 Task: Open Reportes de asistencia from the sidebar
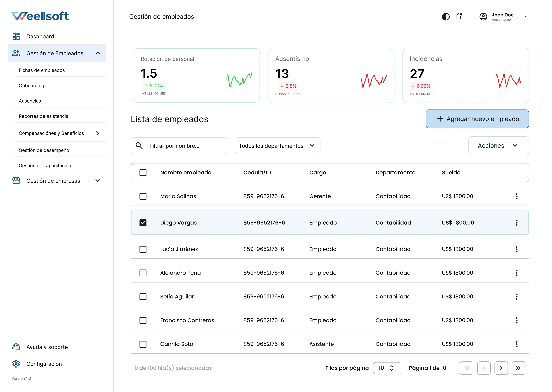(x=44, y=116)
